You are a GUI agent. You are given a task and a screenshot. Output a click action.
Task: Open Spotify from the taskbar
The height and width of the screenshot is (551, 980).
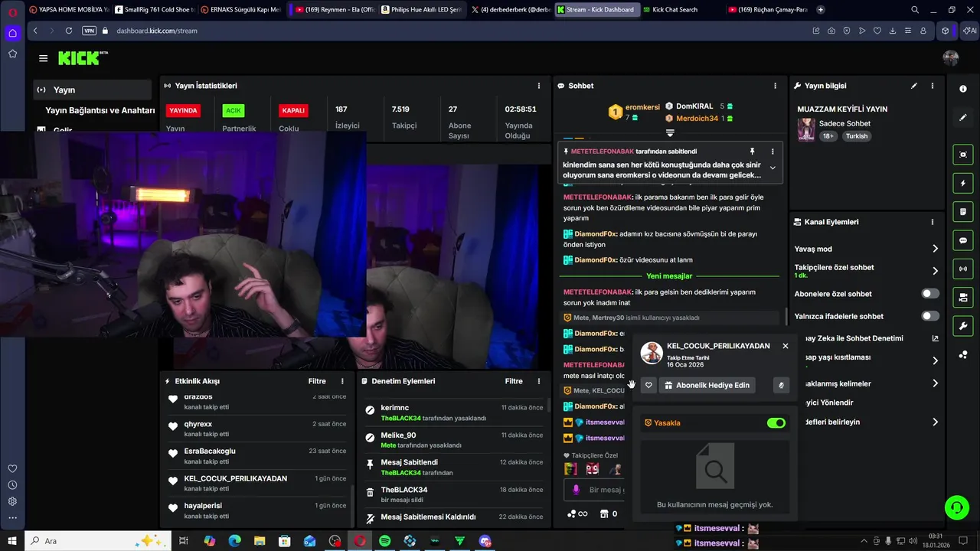point(384,541)
